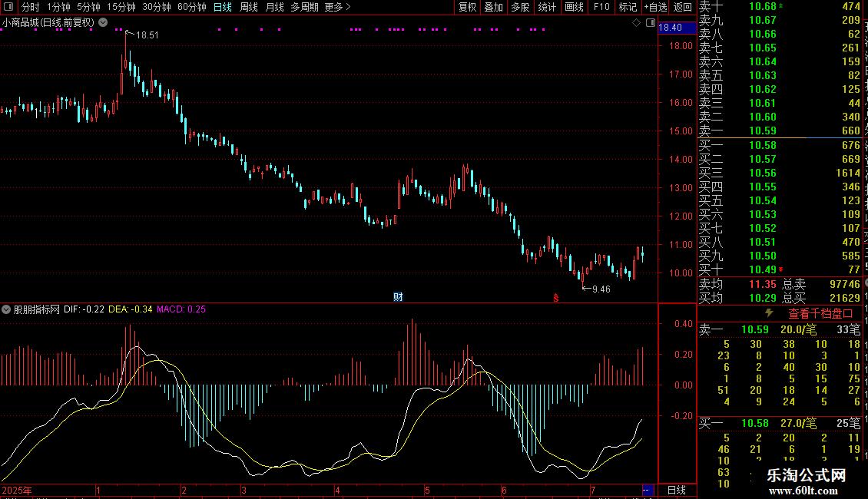Image resolution: width=868 pixels, height=499 pixels.
Task: Click the DIF: -0.22 indicator value
Action: coord(84,309)
